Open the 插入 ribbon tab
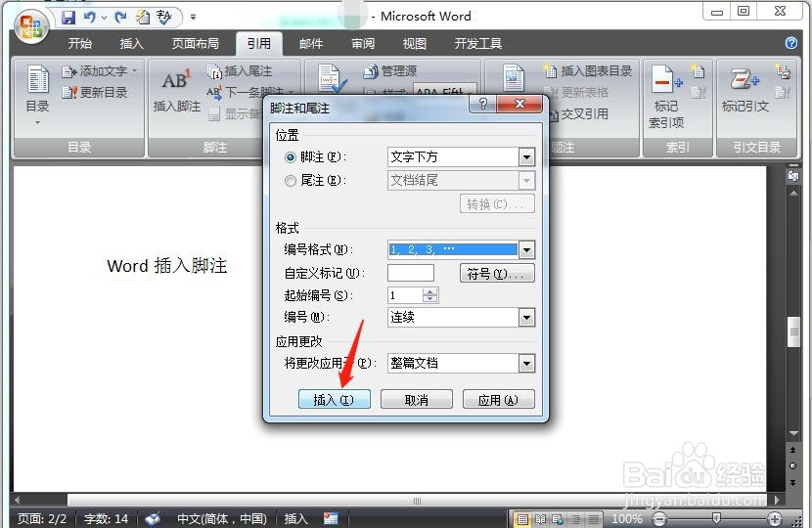The width and height of the screenshot is (812, 528). 131,43
